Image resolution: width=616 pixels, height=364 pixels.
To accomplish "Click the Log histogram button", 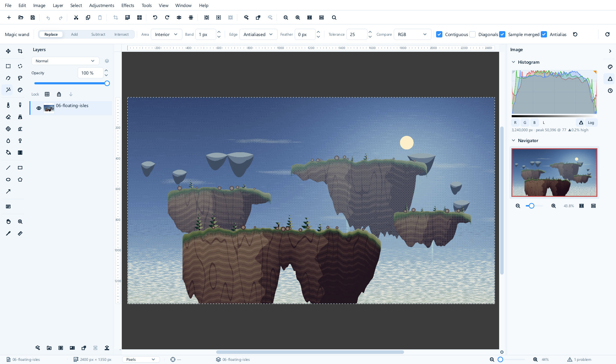I will click(x=591, y=122).
